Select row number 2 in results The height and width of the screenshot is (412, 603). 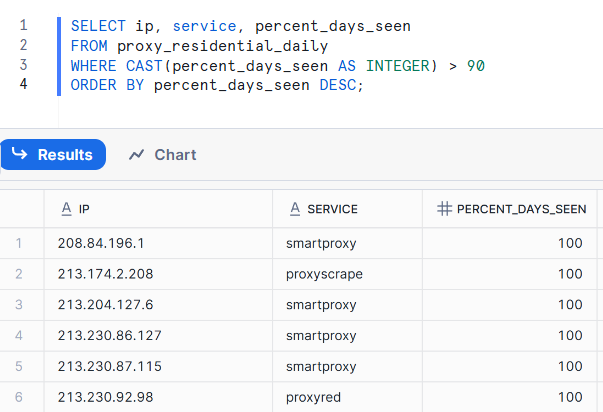click(18, 274)
